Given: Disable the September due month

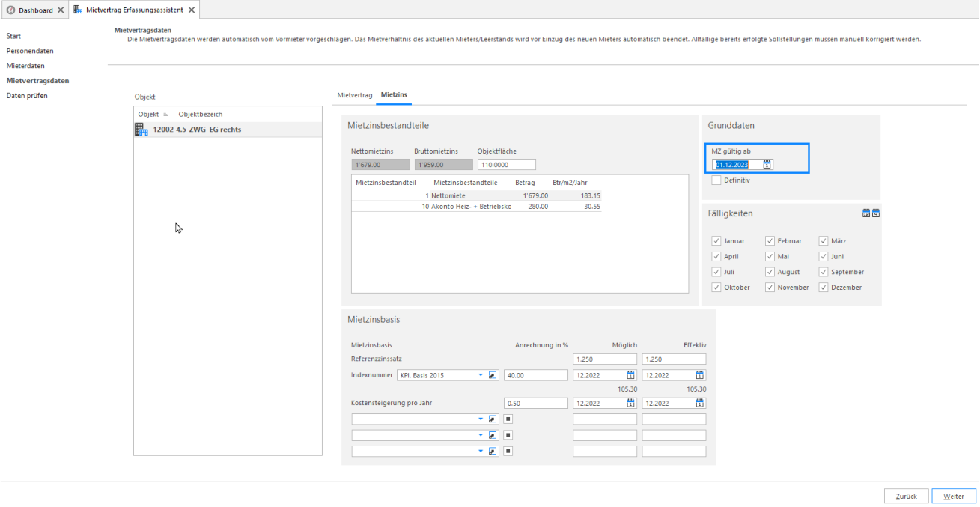Looking at the screenshot, I should [824, 272].
